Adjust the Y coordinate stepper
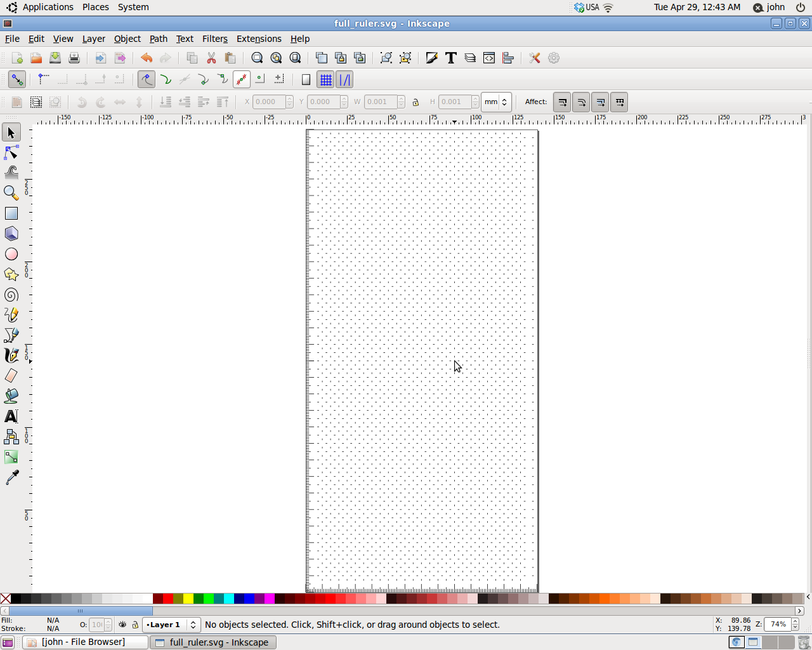Screen dimensions: 812x650 coord(344,102)
